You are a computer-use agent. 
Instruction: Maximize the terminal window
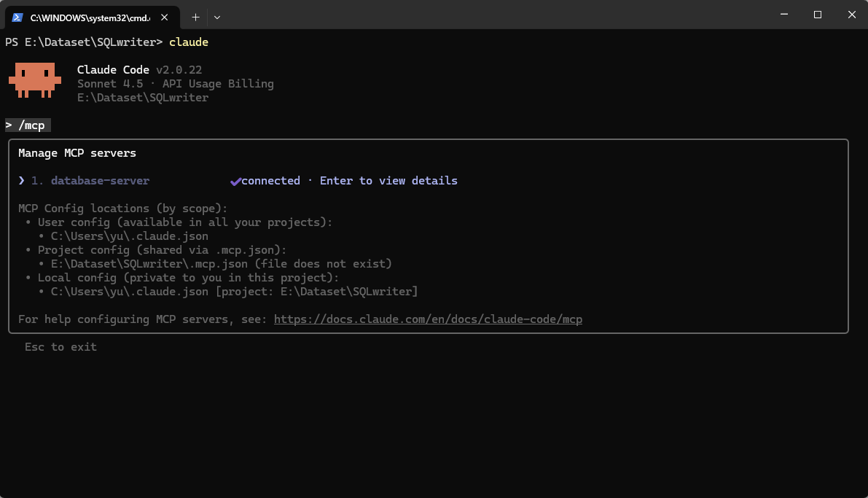[818, 15]
